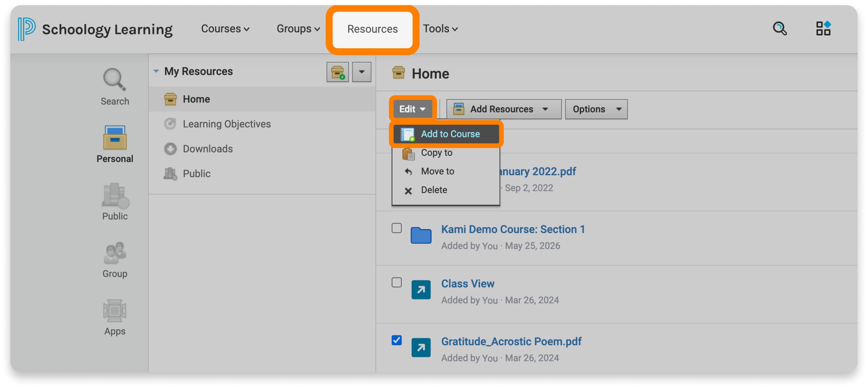Click the Public buildings icon in tree
Viewport: 868px width, 388px height.
point(170,174)
